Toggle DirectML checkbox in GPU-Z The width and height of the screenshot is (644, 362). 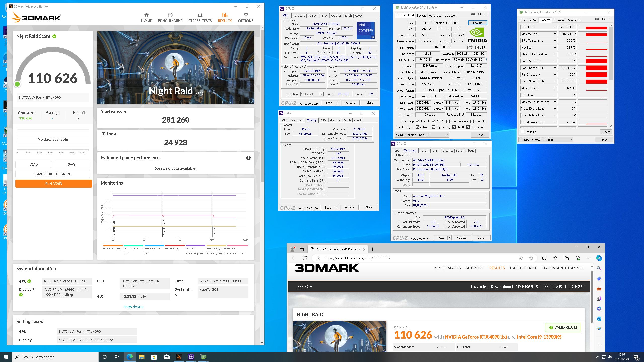tap(472, 121)
